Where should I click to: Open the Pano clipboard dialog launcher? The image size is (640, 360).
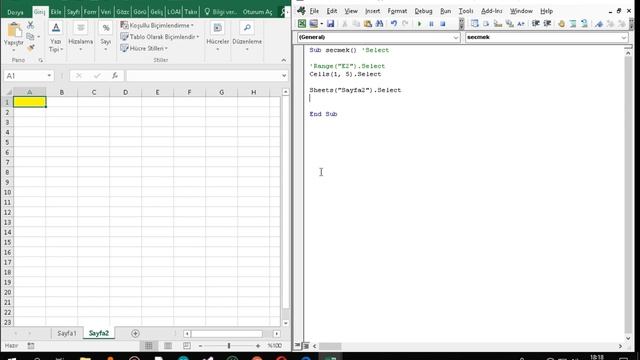40,60
